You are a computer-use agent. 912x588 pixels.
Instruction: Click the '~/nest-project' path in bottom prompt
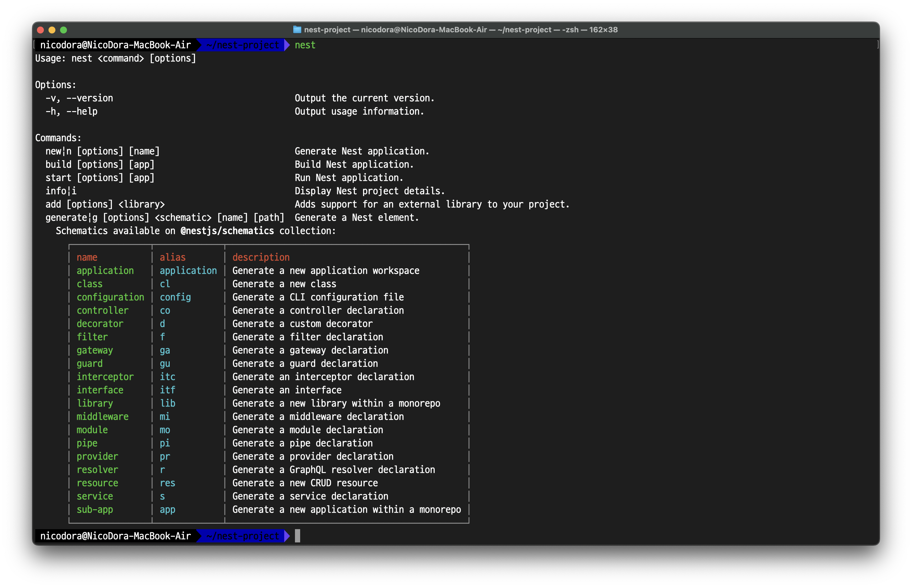tap(243, 536)
